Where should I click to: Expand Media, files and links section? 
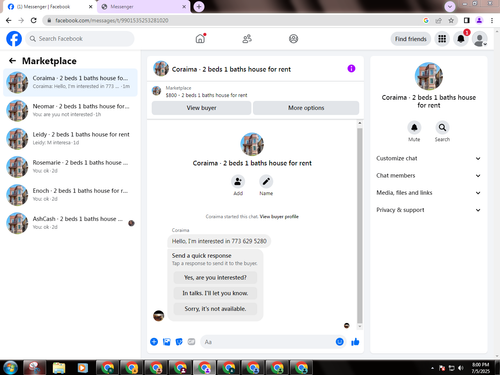pos(429,193)
